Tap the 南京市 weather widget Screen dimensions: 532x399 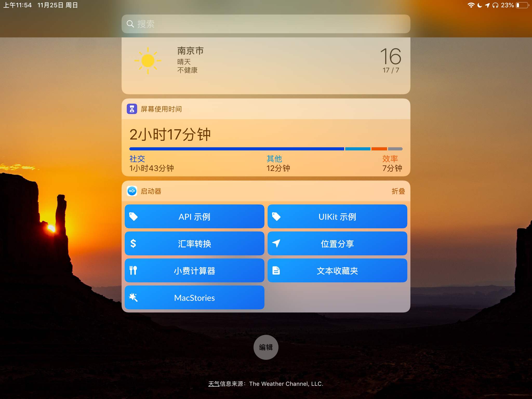tap(190, 51)
